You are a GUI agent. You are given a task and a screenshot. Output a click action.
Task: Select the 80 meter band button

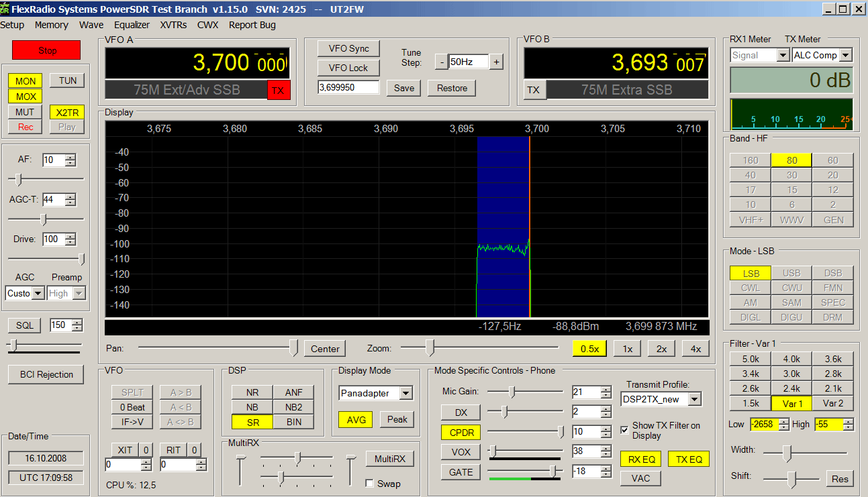pyautogui.click(x=791, y=160)
